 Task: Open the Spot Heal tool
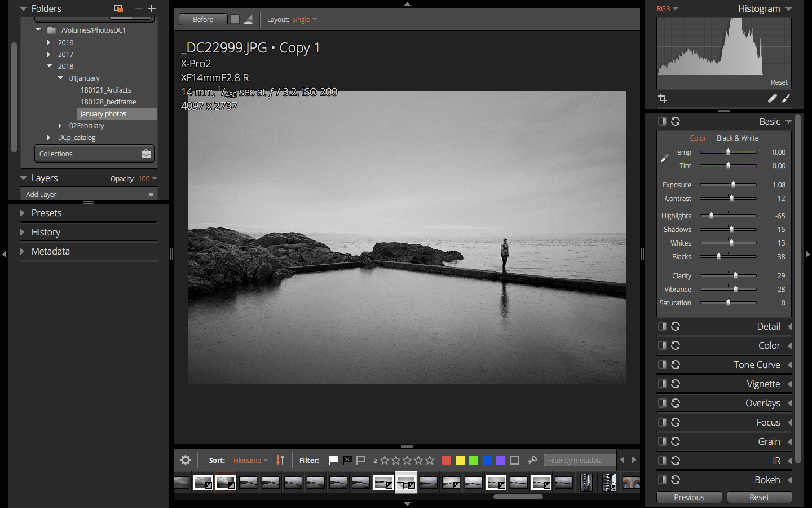click(x=773, y=98)
